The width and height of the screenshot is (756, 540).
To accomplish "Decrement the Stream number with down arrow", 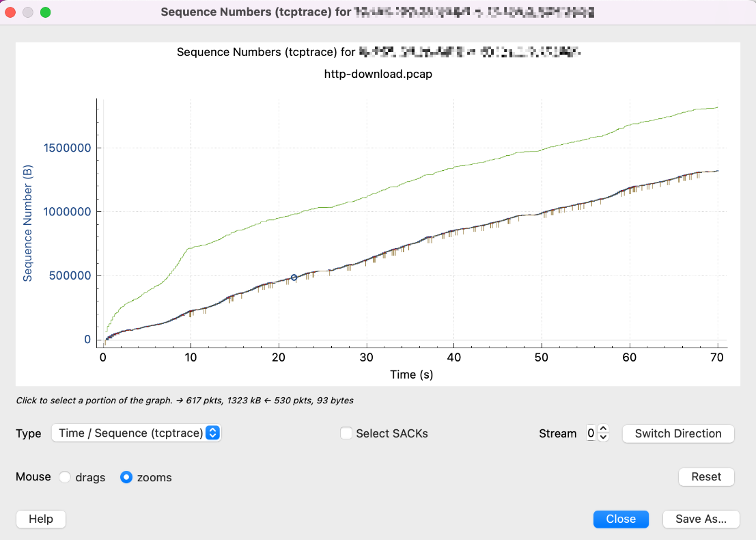I will pos(602,437).
